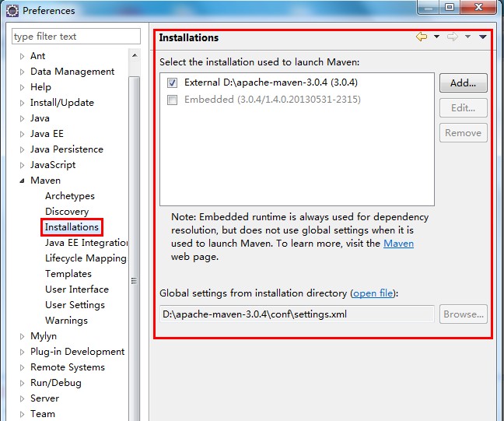Check the Embedded Maven installation checkbox
The image size is (504, 421).
(x=172, y=100)
